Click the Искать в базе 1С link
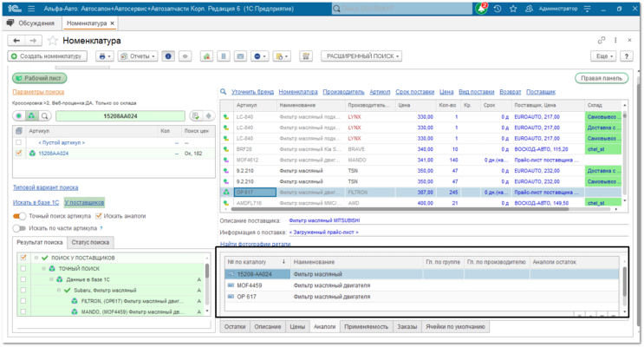 [x=36, y=202]
